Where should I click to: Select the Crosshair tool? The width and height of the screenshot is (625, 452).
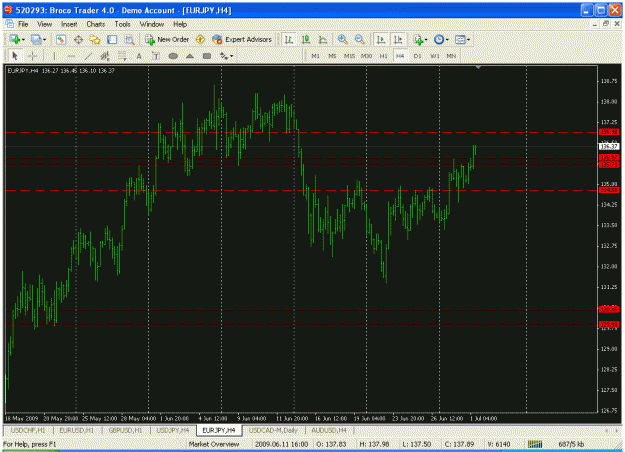32,56
